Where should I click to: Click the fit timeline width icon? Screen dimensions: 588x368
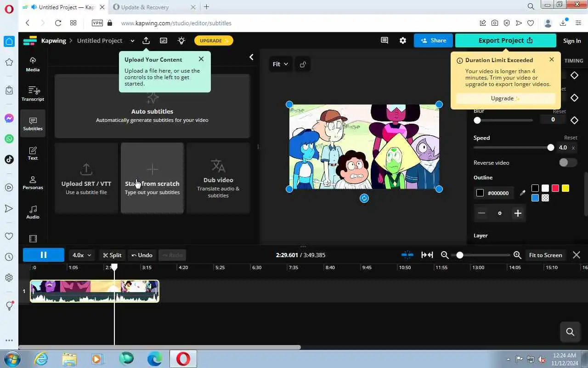point(427,255)
